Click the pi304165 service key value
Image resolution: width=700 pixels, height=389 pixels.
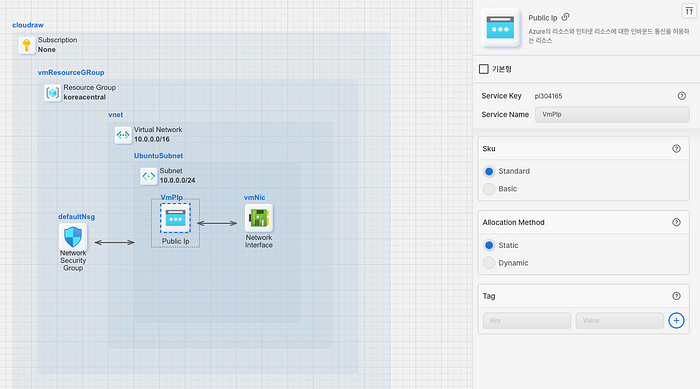(x=548, y=96)
